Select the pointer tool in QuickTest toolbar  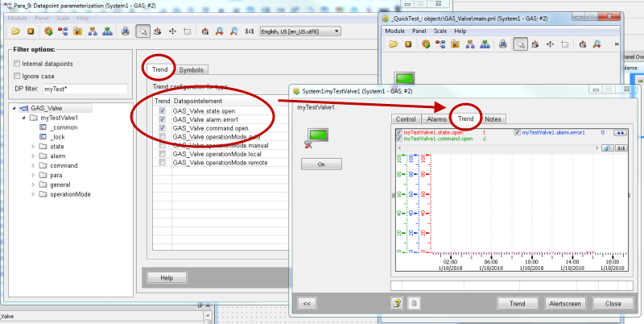point(521,44)
